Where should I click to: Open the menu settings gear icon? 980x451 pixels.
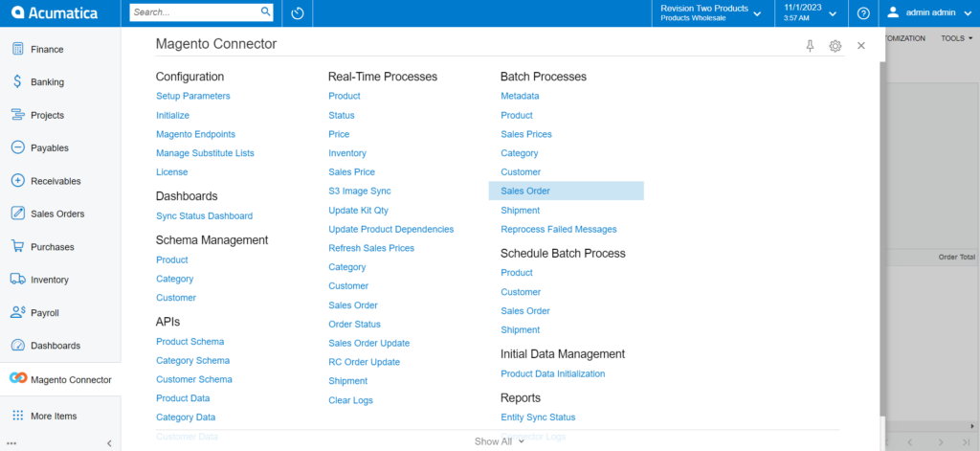tap(835, 46)
